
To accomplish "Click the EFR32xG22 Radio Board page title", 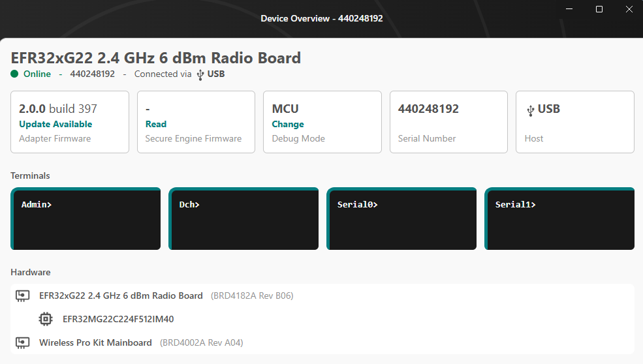I will 156,58.
